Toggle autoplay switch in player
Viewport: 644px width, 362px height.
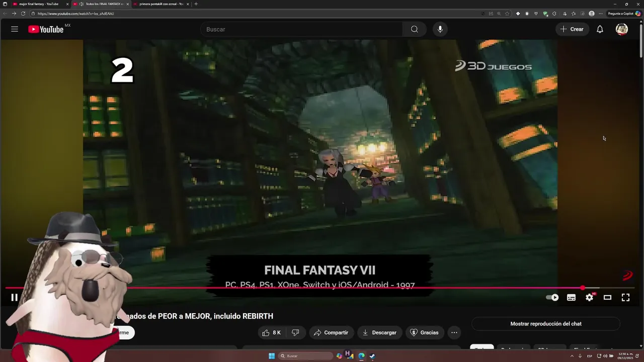coord(552,298)
